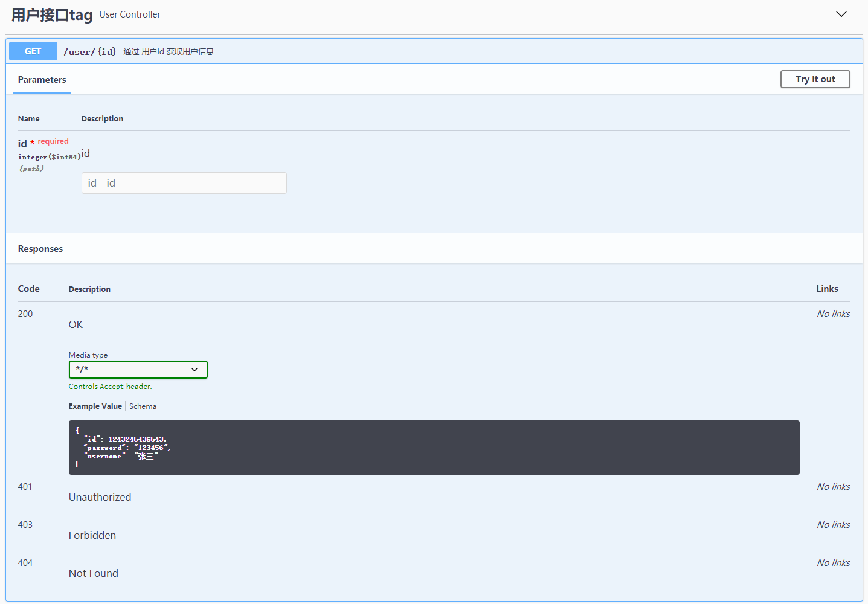Viewport: 868px width, 604px height.
Task: Select the Parameters tab
Action: [42, 80]
